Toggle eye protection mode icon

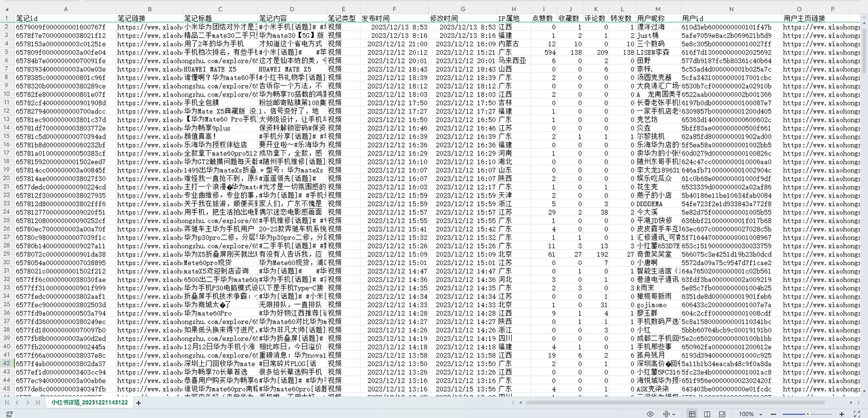(x=650, y=414)
